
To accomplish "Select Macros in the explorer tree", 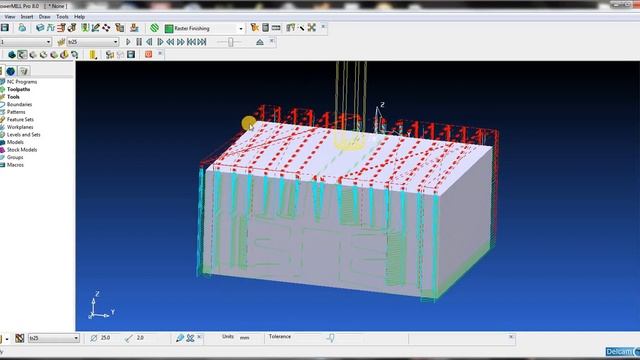I will pyautogui.click(x=15, y=165).
